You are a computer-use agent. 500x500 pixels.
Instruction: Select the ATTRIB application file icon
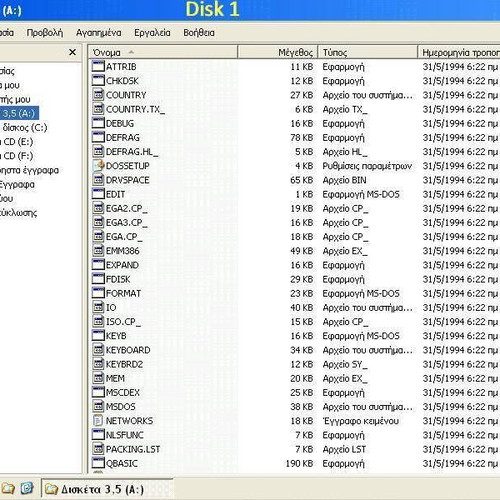tap(98, 66)
